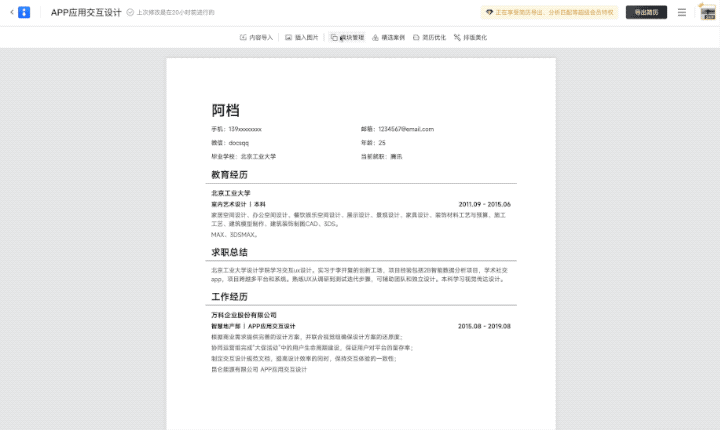Click the email 1234567@email.com
The height and width of the screenshot is (430, 720).
point(398,129)
